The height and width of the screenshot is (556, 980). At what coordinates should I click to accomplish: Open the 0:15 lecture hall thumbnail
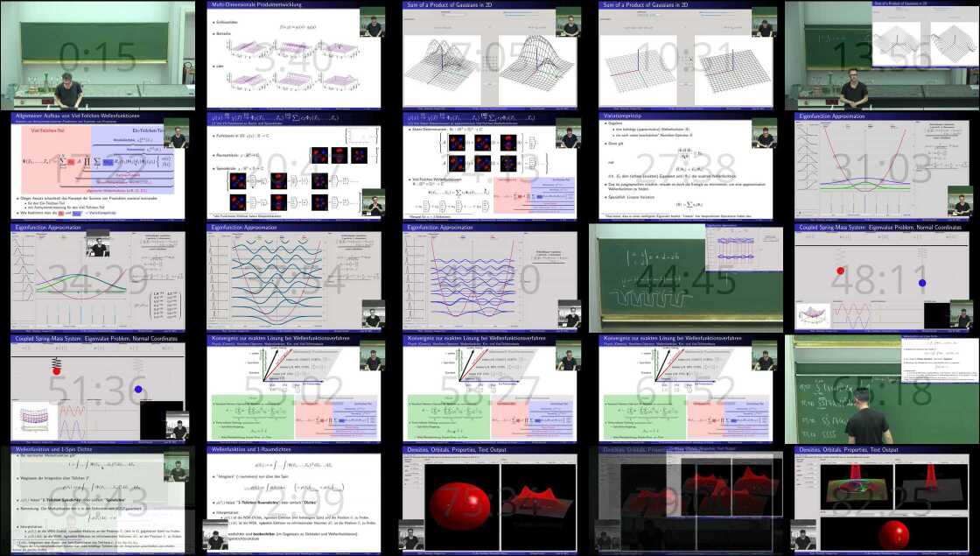tap(97, 55)
